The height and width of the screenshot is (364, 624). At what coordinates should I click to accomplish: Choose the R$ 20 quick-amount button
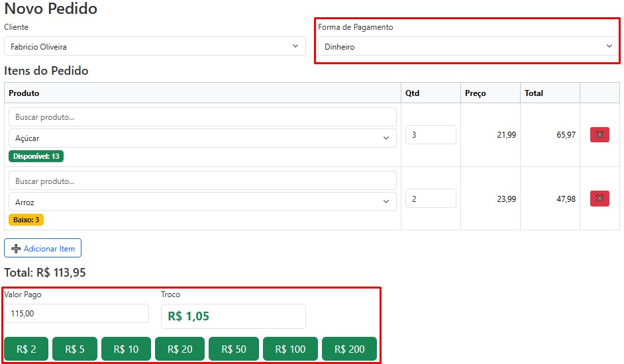180,349
